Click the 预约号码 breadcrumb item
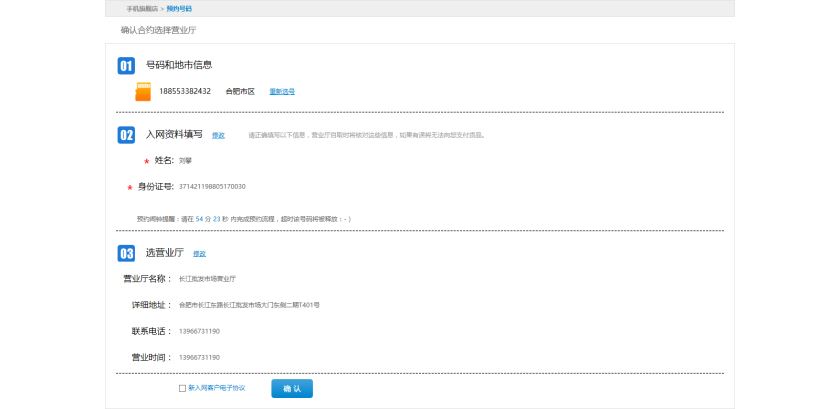Image resolution: width=840 pixels, height=409 pixels. (179, 9)
